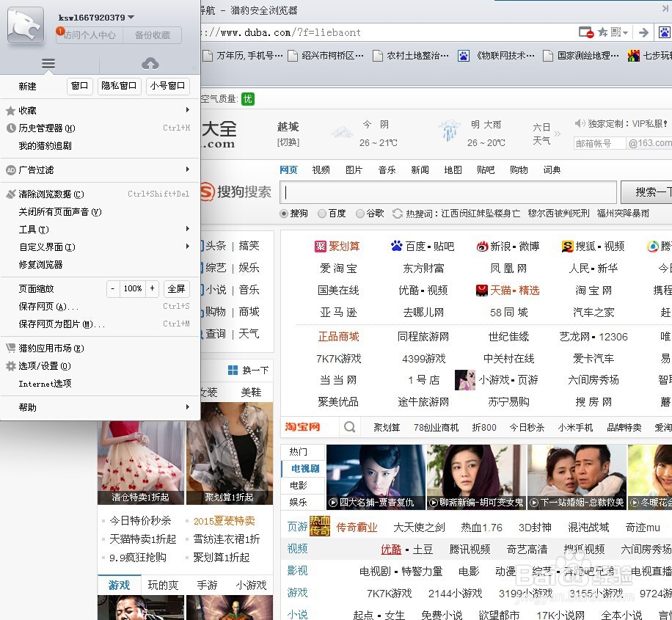Click the blue grid icon beside 换一下
Viewport: 672px width, 620px height.
coord(233,370)
